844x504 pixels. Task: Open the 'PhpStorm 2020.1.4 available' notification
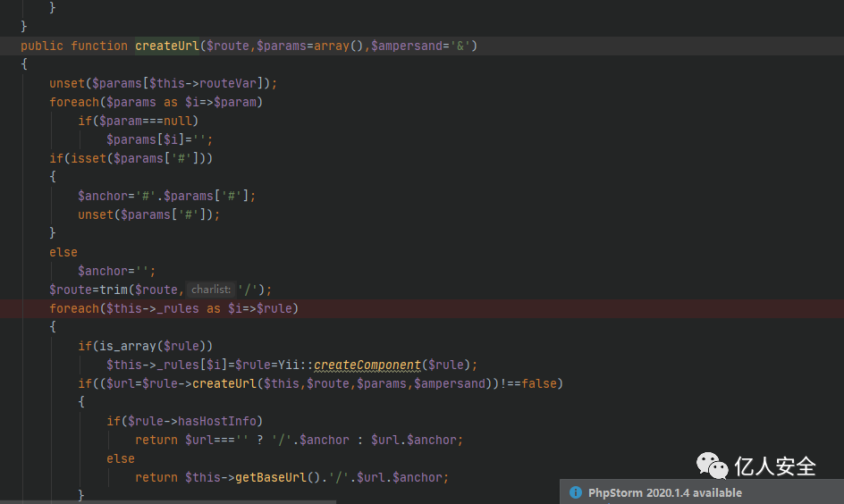point(665,492)
